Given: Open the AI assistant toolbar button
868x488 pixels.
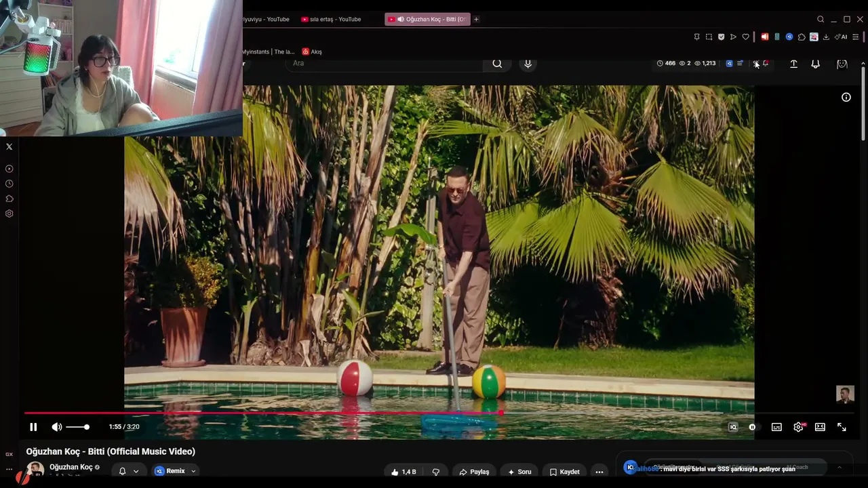Looking at the screenshot, I should 841,37.
